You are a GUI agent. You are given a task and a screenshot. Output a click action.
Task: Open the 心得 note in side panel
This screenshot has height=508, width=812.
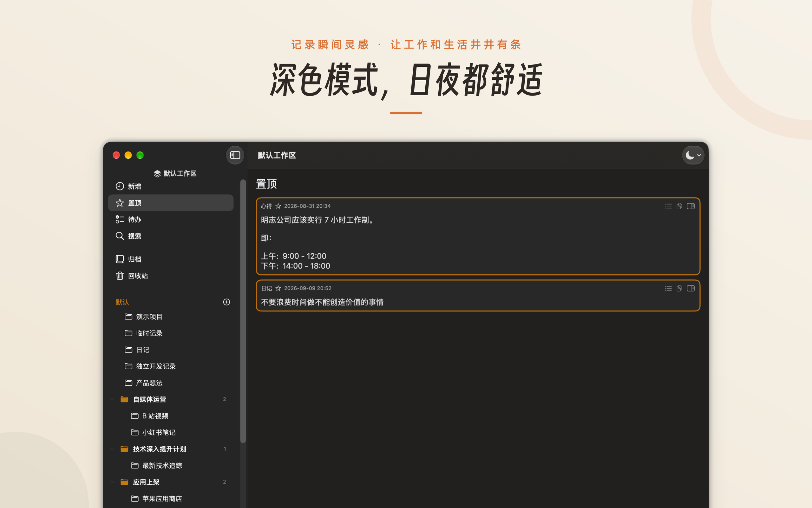[x=691, y=206]
